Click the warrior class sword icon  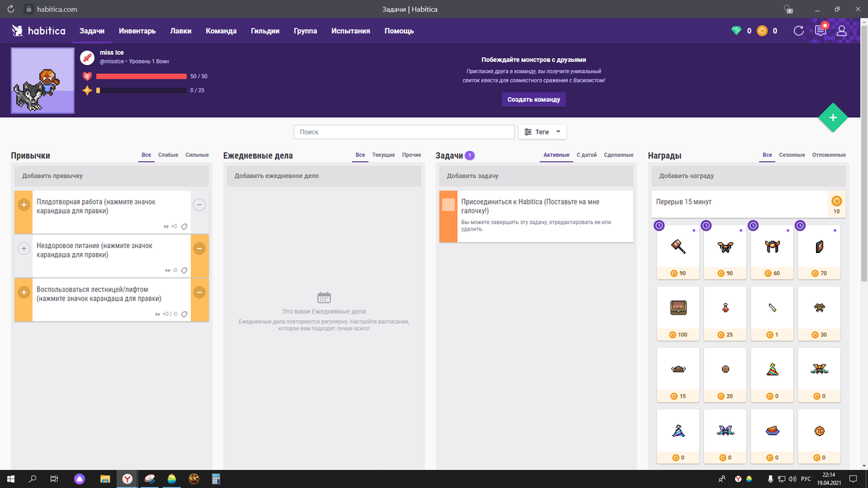(87, 57)
